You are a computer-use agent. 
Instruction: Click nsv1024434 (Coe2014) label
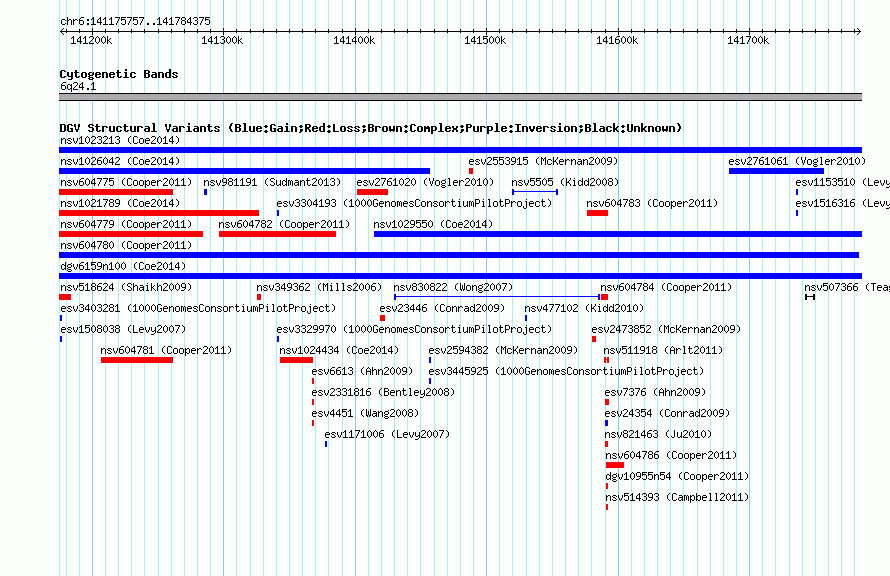(339, 350)
